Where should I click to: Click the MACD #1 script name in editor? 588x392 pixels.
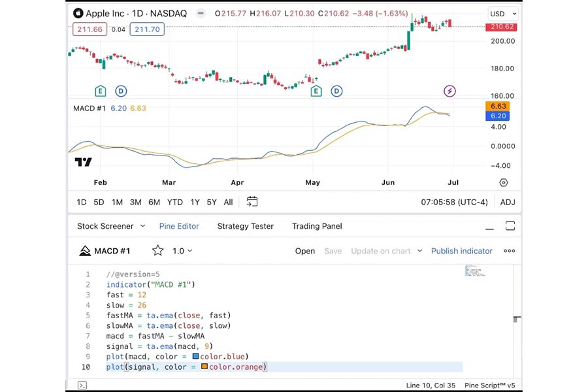coord(112,251)
